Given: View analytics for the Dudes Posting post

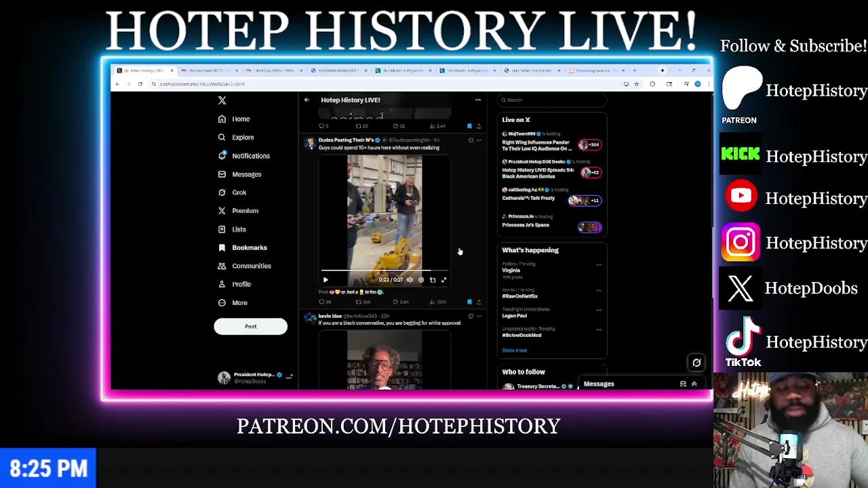Looking at the screenshot, I should click(438, 302).
